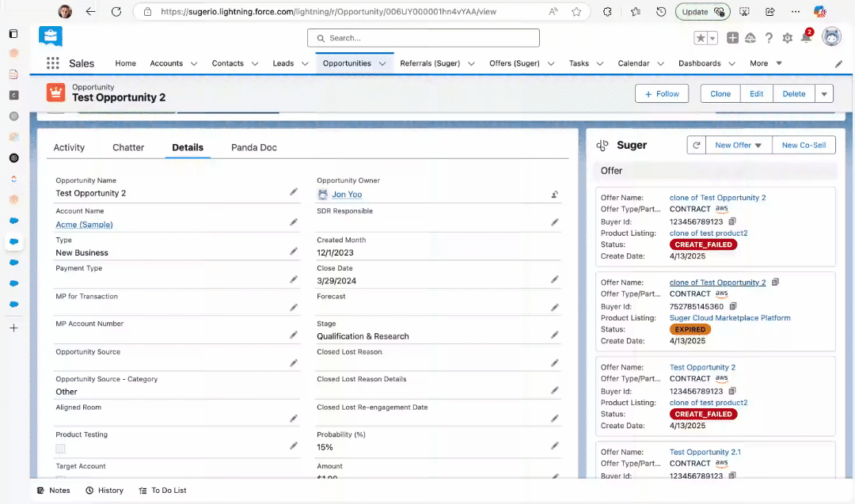Open the New Offer dropdown

[739, 145]
